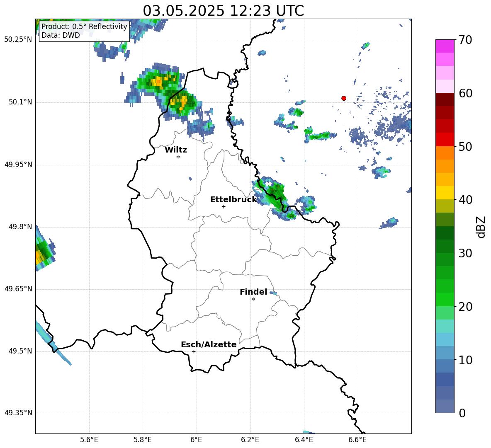
Task: Click the '6.2°E' longitude label
Action: pyautogui.click(x=250, y=440)
